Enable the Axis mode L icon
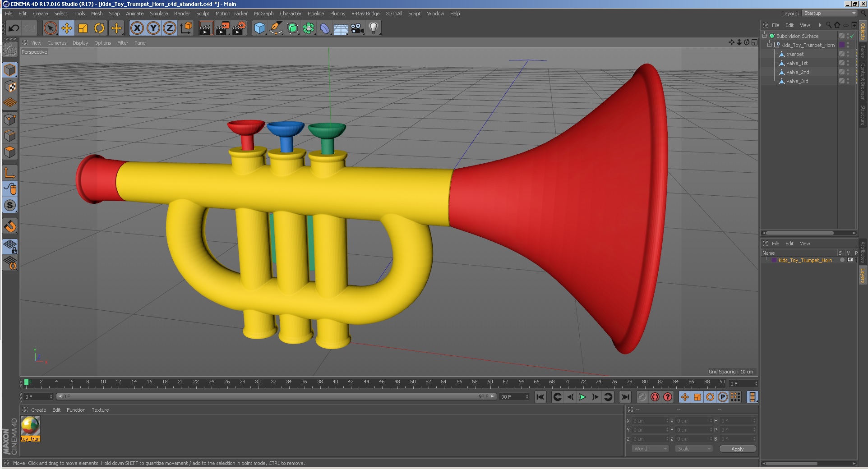This screenshot has width=868, height=469. [x=10, y=172]
